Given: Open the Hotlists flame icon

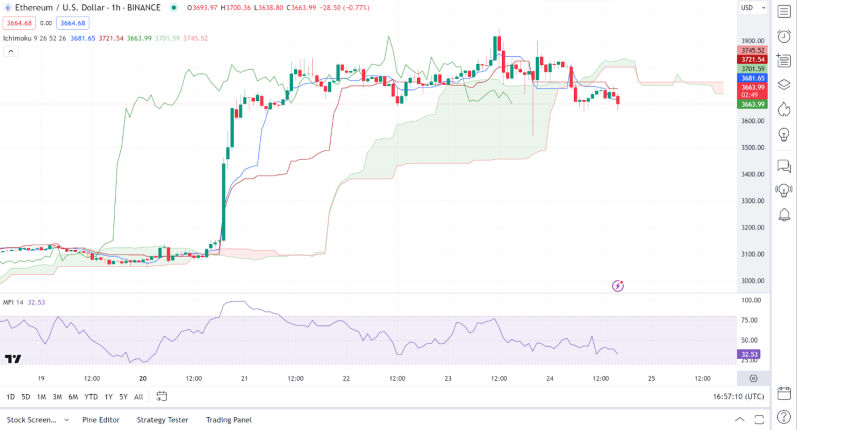Looking at the screenshot, I should coord(784,109).
